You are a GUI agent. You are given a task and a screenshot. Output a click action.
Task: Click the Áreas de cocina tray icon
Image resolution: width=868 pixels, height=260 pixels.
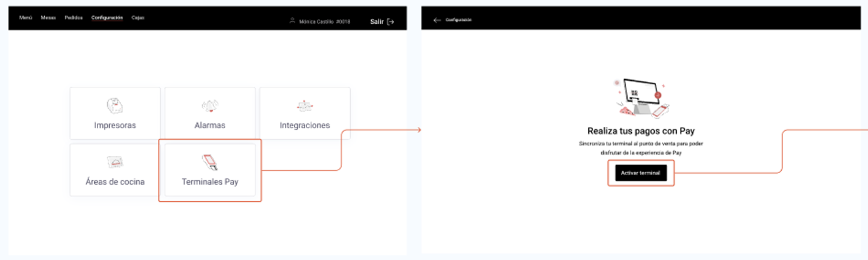115,163
